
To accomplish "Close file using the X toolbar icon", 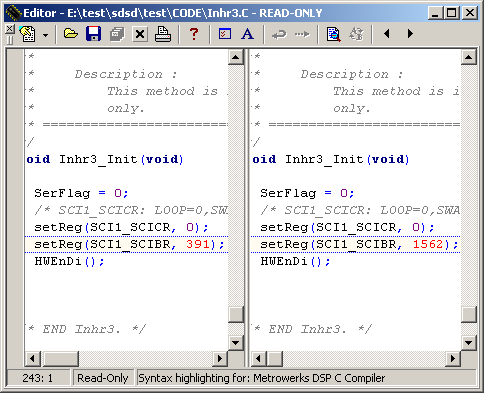I will (x=140, y=34).
